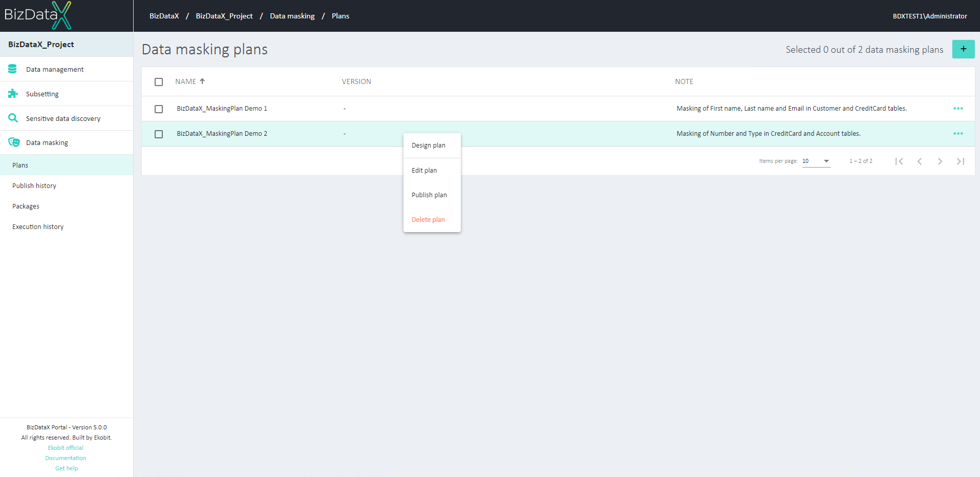Screen dimensions: 980x477
Task: Click the NAME column header text
Action: (185, 81)
